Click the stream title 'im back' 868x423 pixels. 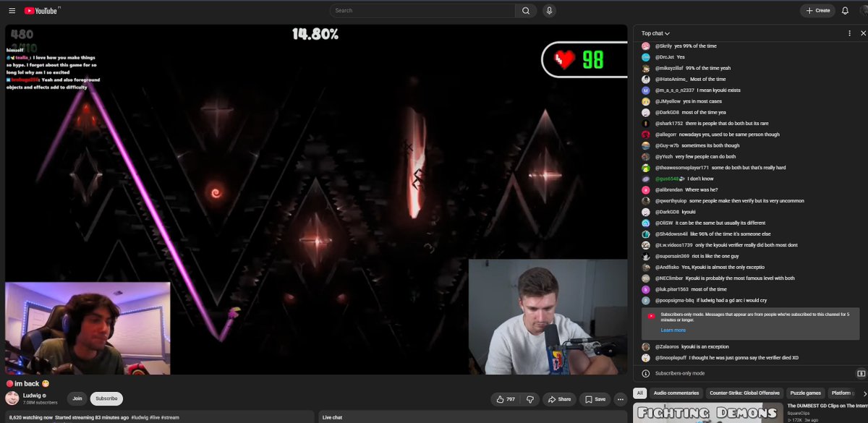(29, 383)
